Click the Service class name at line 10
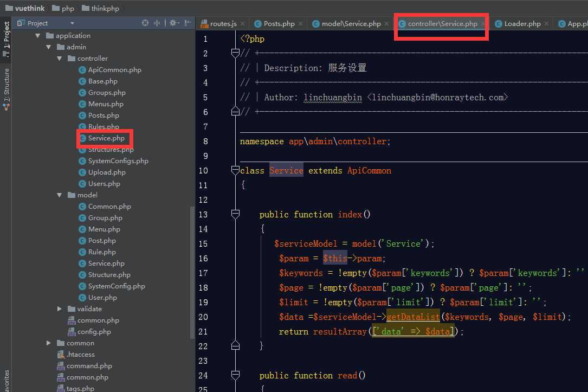 pyautogui.click(x=286, y=171)
